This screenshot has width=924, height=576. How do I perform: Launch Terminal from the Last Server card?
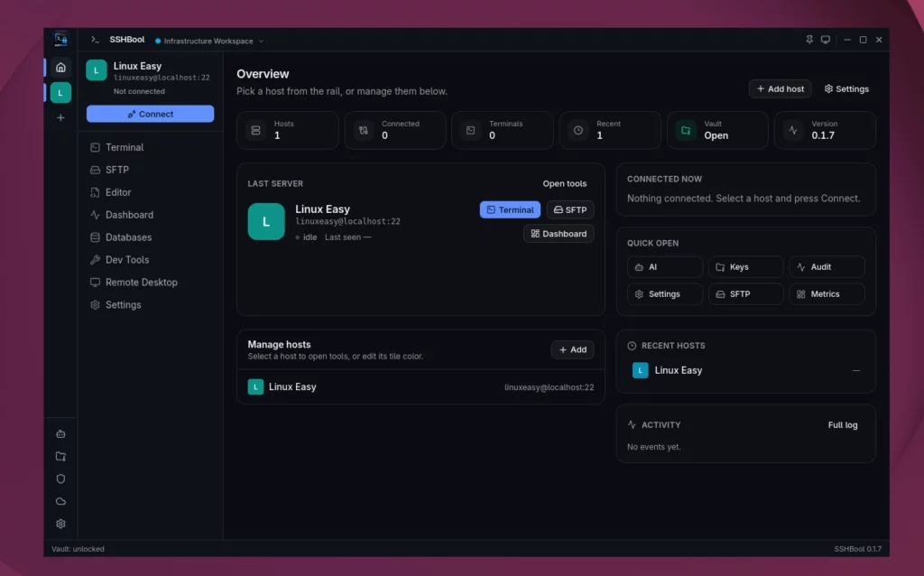(510, 209)
